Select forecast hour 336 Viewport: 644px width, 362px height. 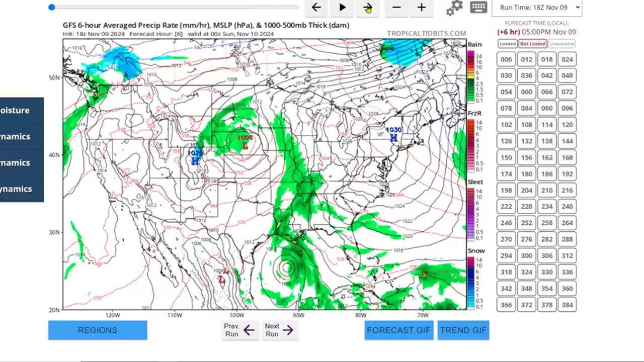point(567,272)
